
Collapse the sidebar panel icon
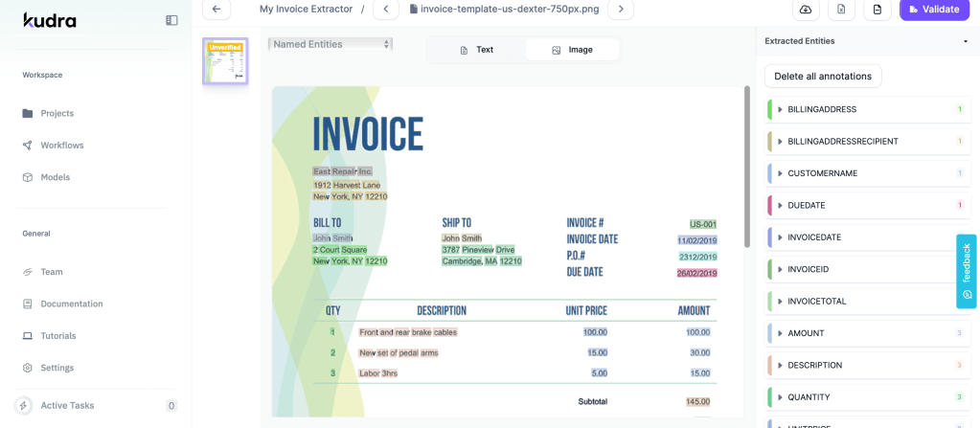pyautogui.click(x=171, y=21)
